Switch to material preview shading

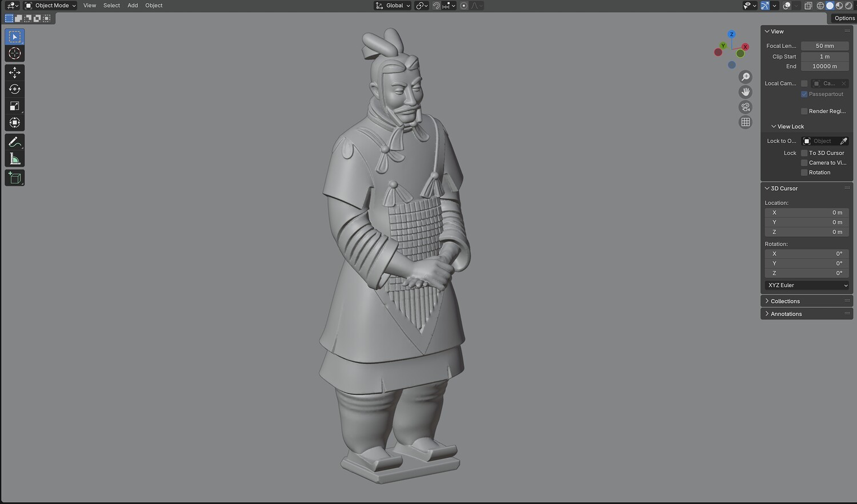click(839, 6)
